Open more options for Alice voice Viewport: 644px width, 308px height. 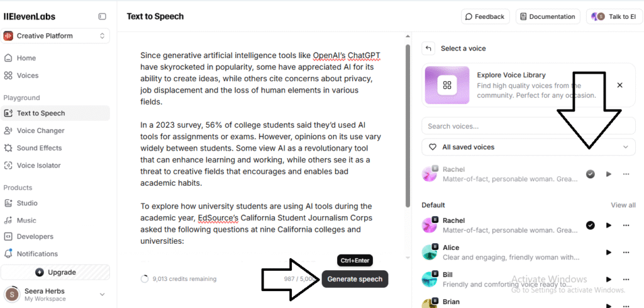coord(626,253)
